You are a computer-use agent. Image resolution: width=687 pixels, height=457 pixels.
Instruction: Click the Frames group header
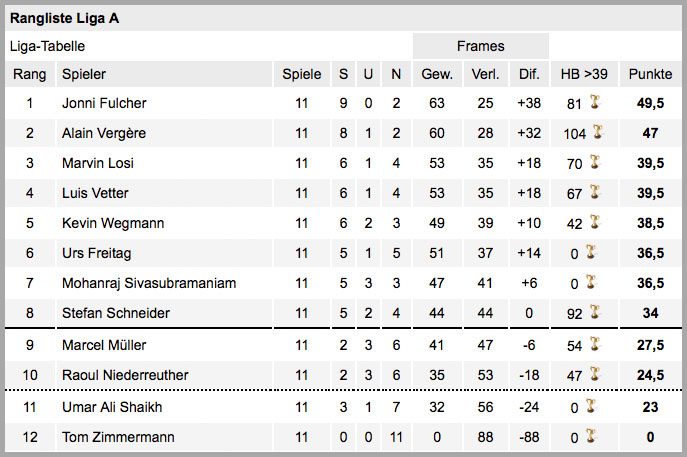481,46
